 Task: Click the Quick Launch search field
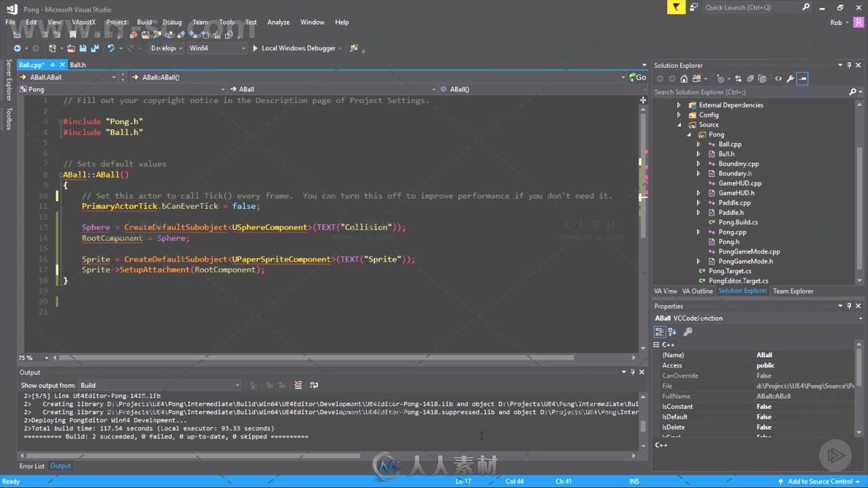coord(753,7)
